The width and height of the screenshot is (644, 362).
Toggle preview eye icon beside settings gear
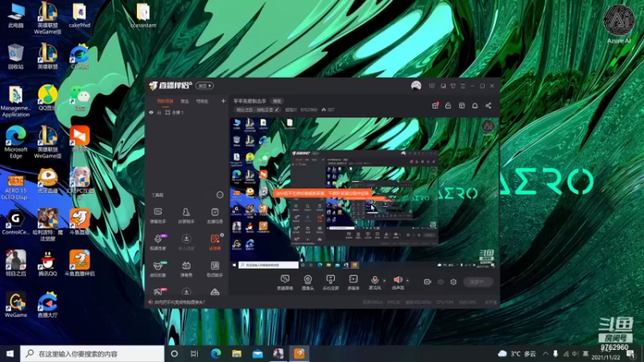[440, 282]
